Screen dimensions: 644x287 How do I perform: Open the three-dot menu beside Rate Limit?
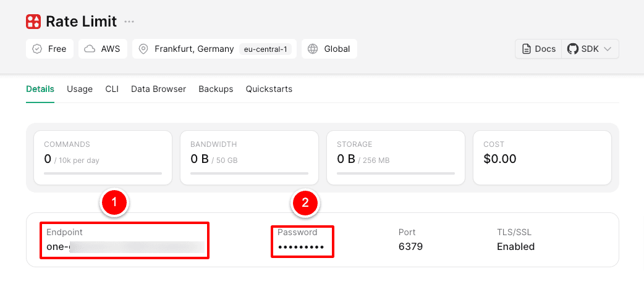[x=129, y=22]
